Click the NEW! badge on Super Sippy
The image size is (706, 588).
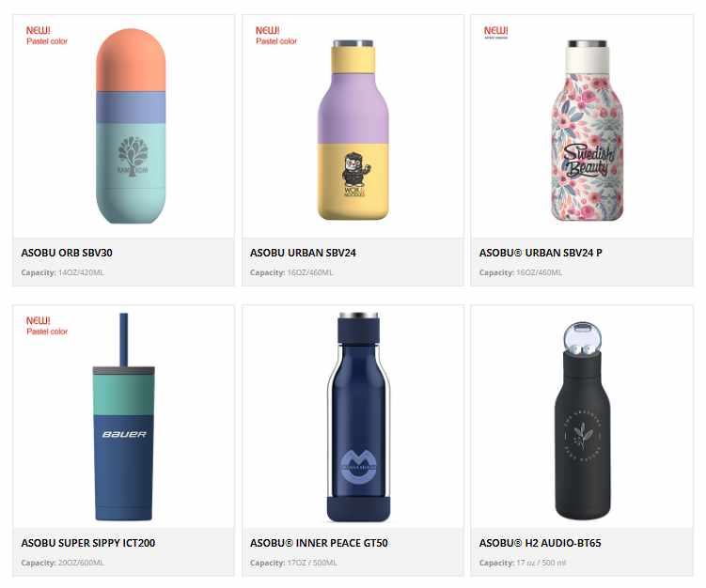point(46,326)
